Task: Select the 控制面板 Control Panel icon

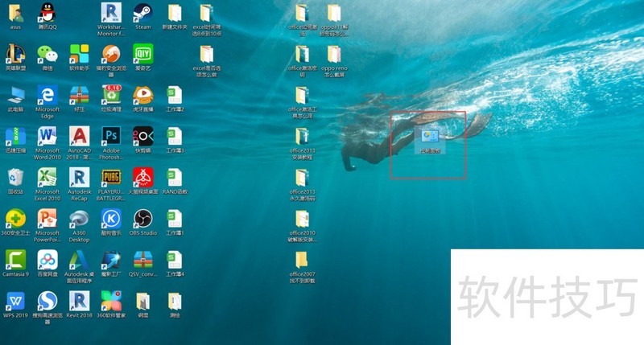Action: (x=430, y=136)
